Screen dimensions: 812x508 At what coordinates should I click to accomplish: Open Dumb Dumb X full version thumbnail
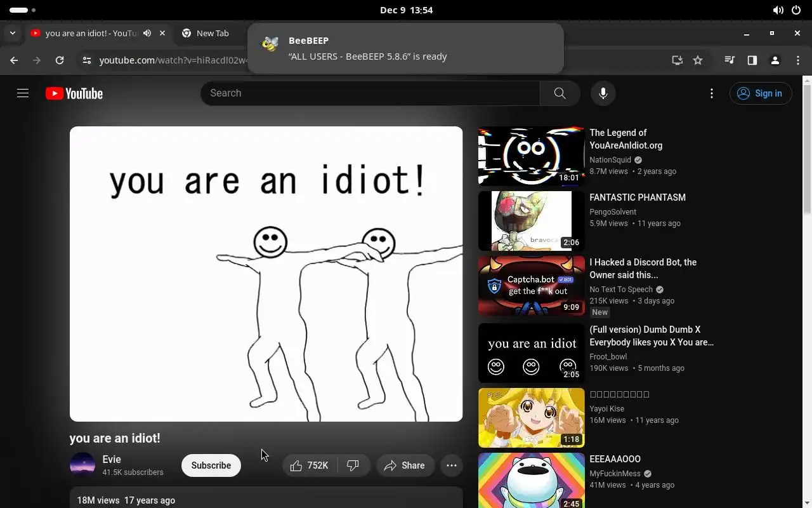click(531, 353)
